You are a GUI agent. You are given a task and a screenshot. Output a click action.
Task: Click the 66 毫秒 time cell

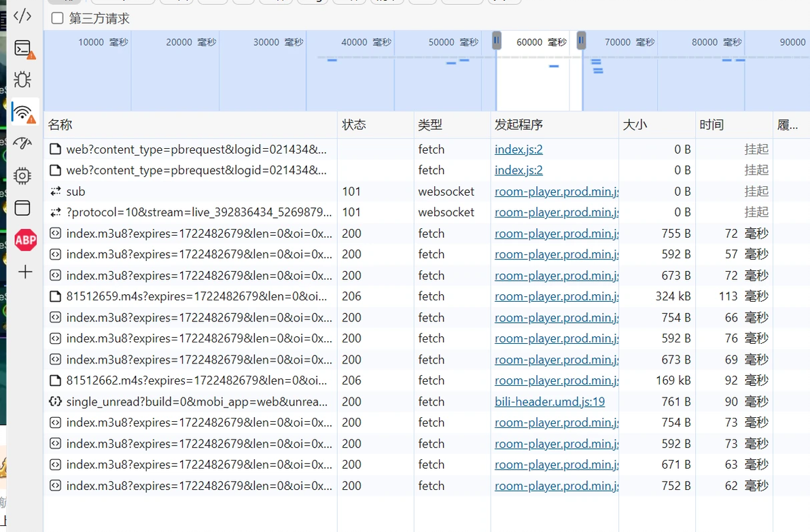746,318
